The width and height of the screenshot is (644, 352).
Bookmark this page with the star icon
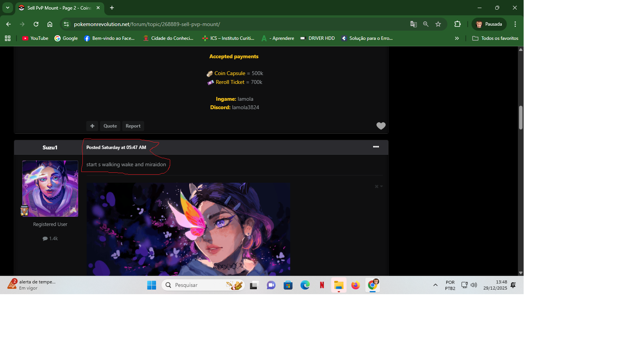(x=438, y=24)
